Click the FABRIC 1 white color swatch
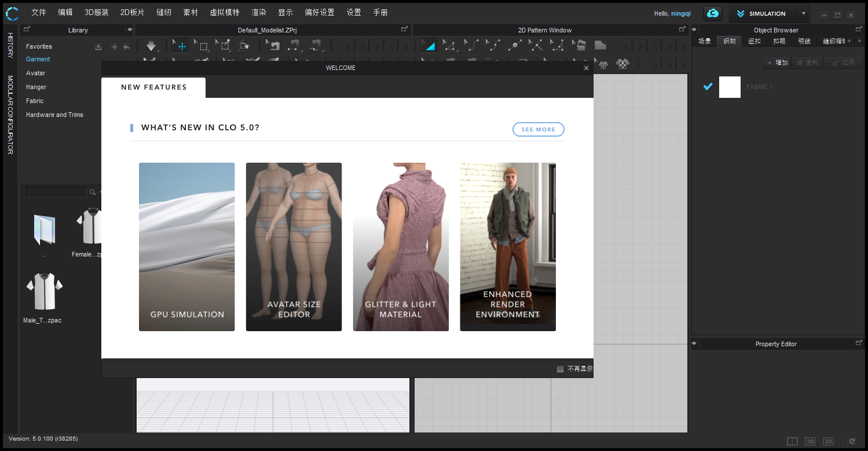 [730, 87]
